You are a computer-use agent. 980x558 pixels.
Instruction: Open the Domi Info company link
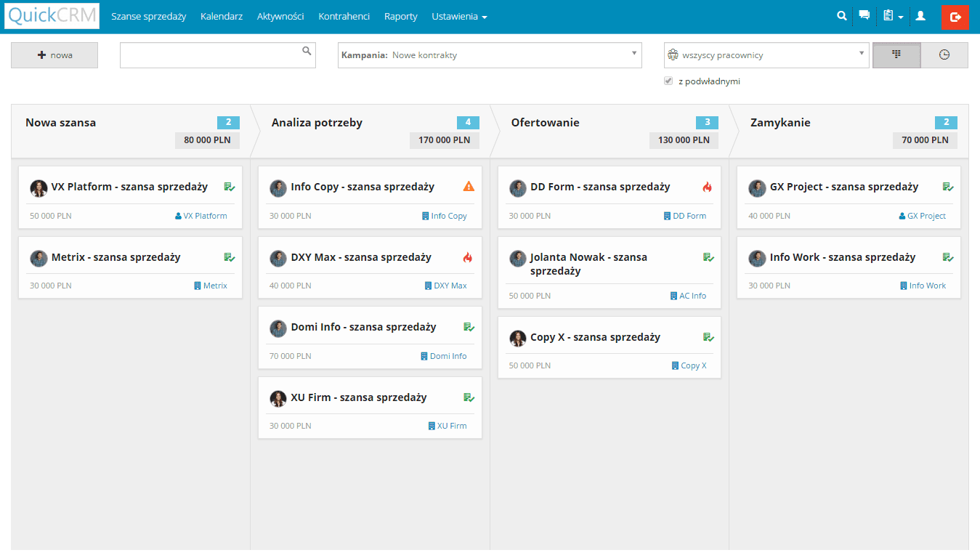click(444, 356)
